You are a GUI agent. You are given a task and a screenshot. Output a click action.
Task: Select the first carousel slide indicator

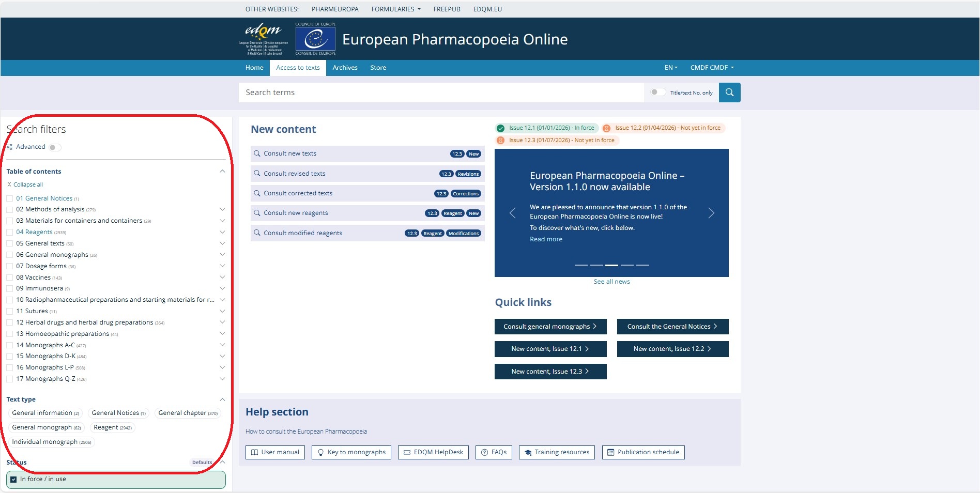pos(581,265)
